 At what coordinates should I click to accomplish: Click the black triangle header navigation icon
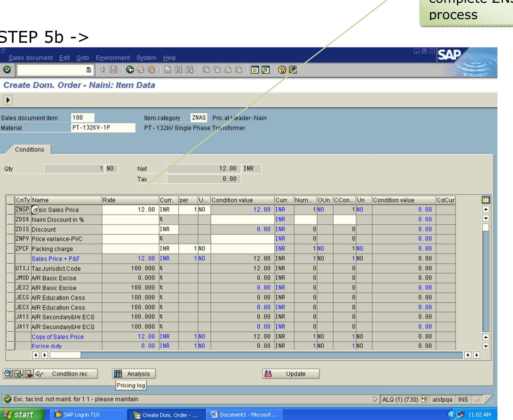pos(8,100)
